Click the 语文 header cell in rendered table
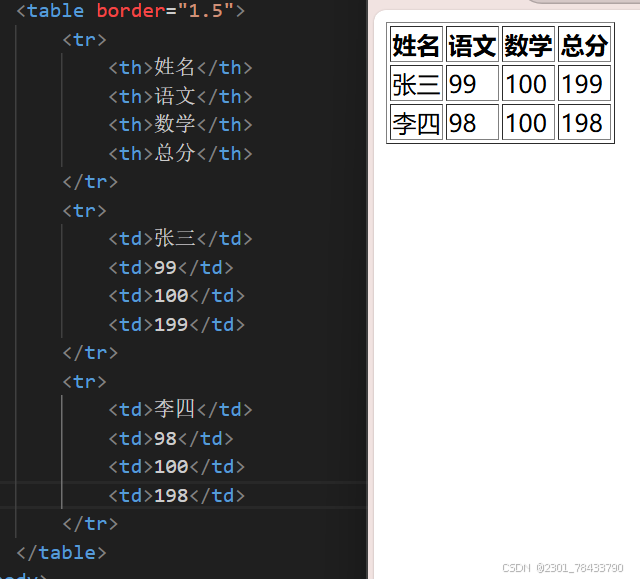640x579 pixels. coord(472,44)
